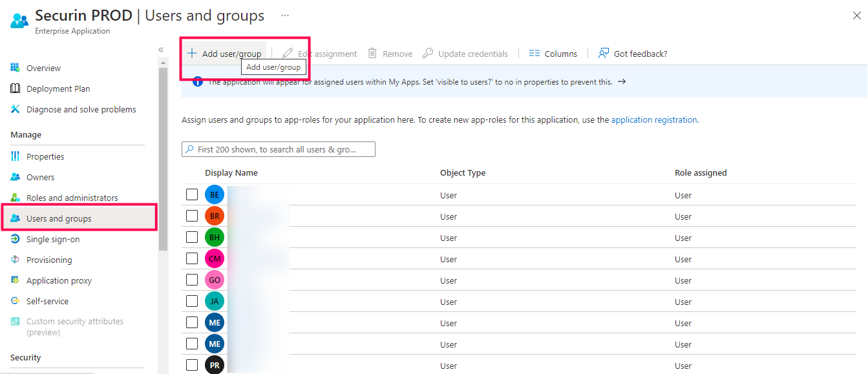Open the Columns chooser
The height and width of the screenshot is (374, 868).
[x=553, y=54]
